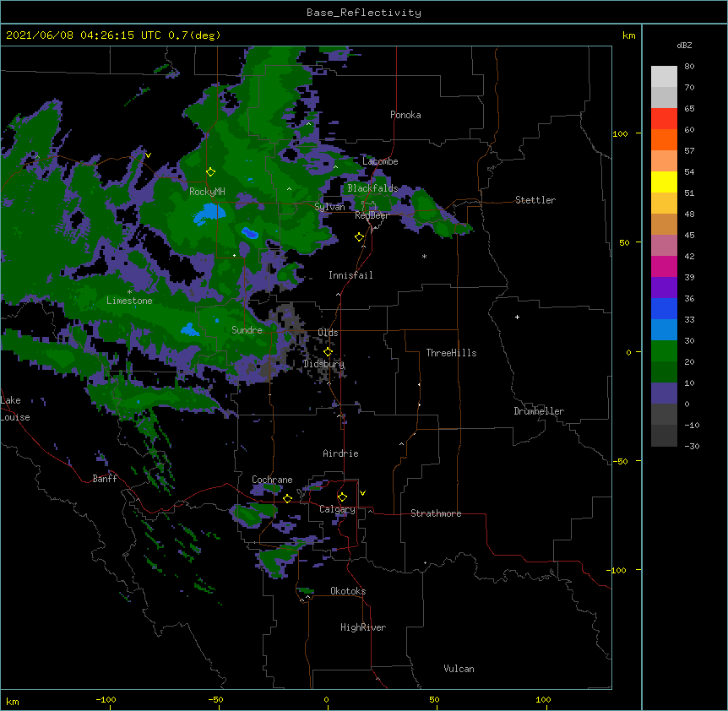The image size is (728, 711).
Task: Click the HighRiver label
Action: tap(363, 627)
